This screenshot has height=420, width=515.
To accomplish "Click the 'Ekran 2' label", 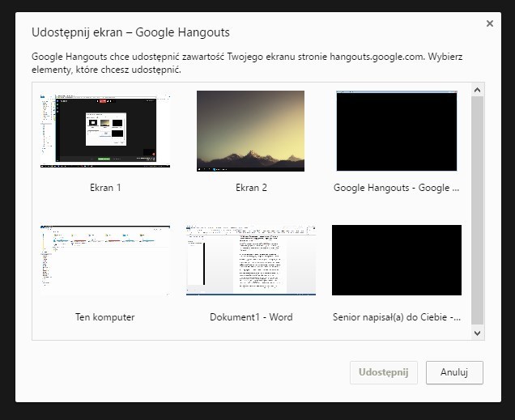I will pyautogui.click(x=251, y=188).
